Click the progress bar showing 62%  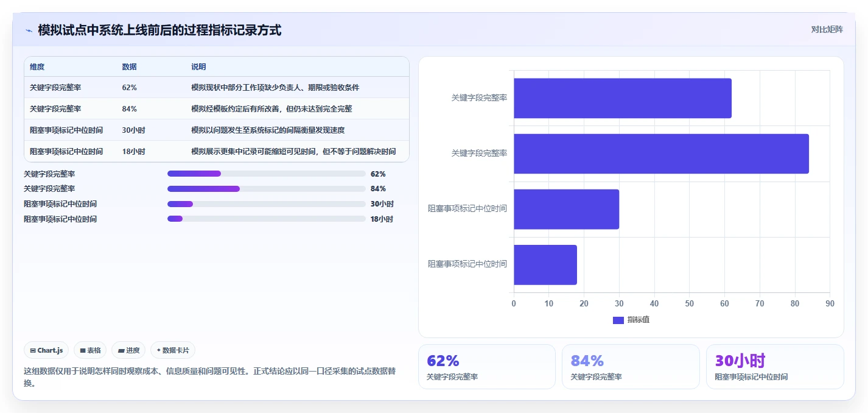coord(267,174)
